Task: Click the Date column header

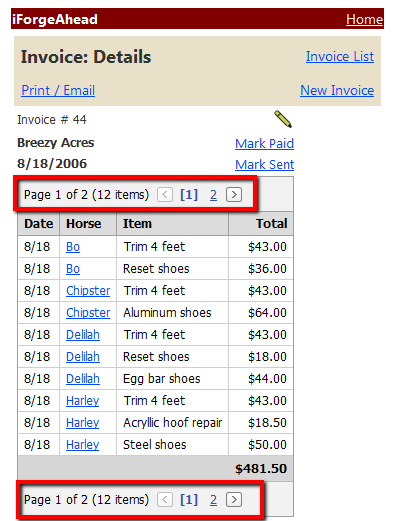Action: click(x=39, y=224)
